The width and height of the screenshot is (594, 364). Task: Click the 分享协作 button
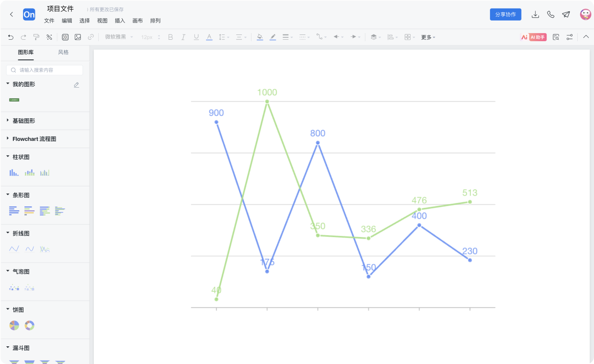[x=505, y=14]
